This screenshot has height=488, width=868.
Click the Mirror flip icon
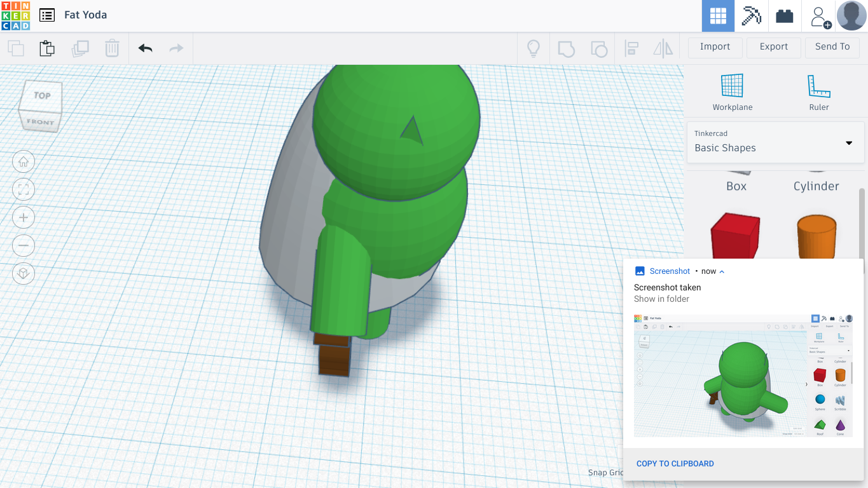pos(663,48)
